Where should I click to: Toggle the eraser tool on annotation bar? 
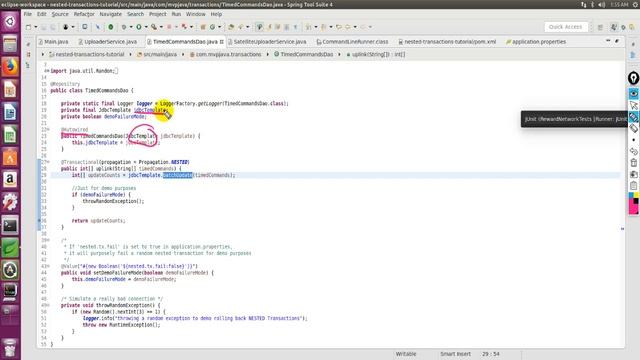tap(633, 129)
